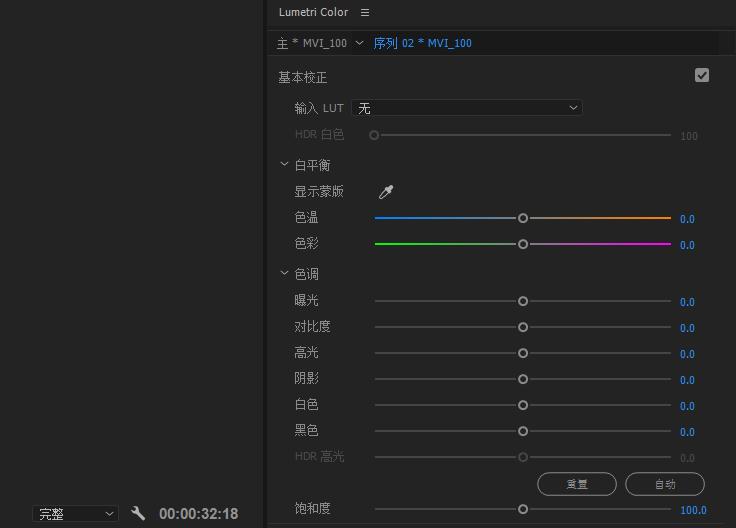Viewport: 736px width, 528px height.
Task: Select the 主 * MVI_100 master tab
Action: (312, 43)
